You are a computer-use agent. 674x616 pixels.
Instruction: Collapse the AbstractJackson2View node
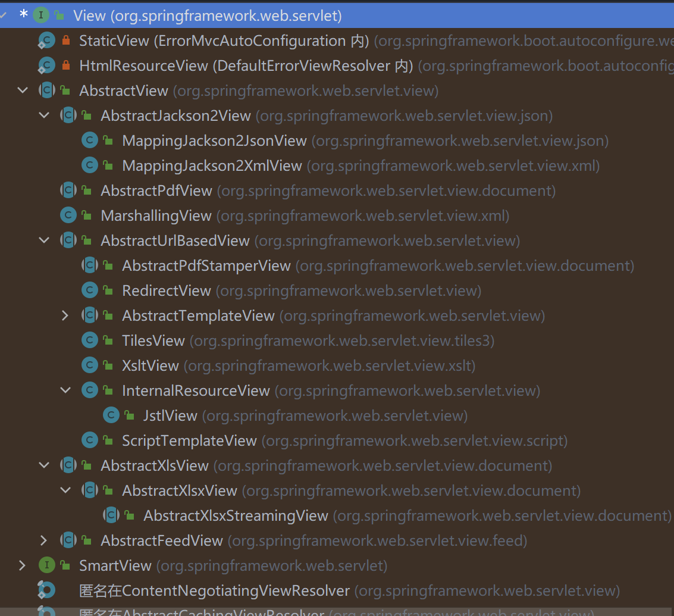click(x=44, y=115)
